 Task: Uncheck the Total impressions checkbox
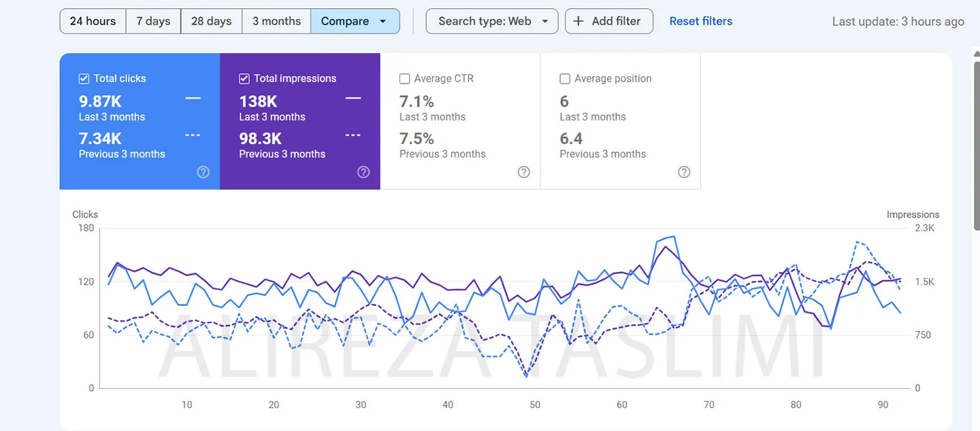tap(244, 79)
